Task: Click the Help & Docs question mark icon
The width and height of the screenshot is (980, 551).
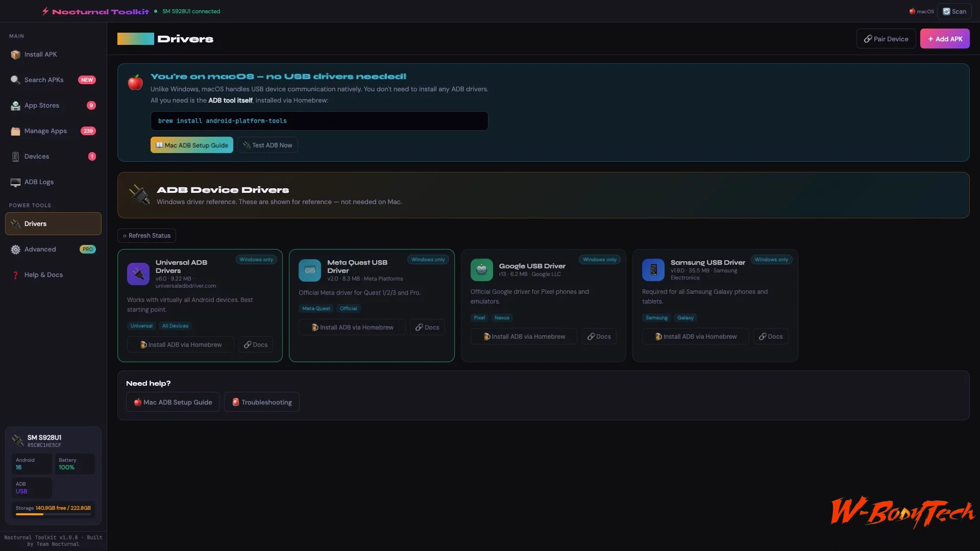Action: [x=16, y=275]
